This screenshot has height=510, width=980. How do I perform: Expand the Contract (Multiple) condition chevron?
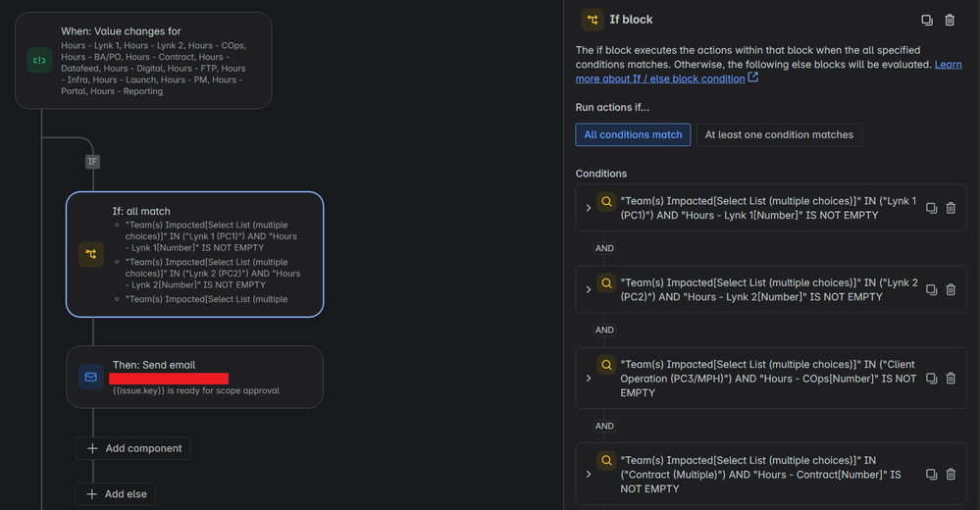[x=589, y=475]
